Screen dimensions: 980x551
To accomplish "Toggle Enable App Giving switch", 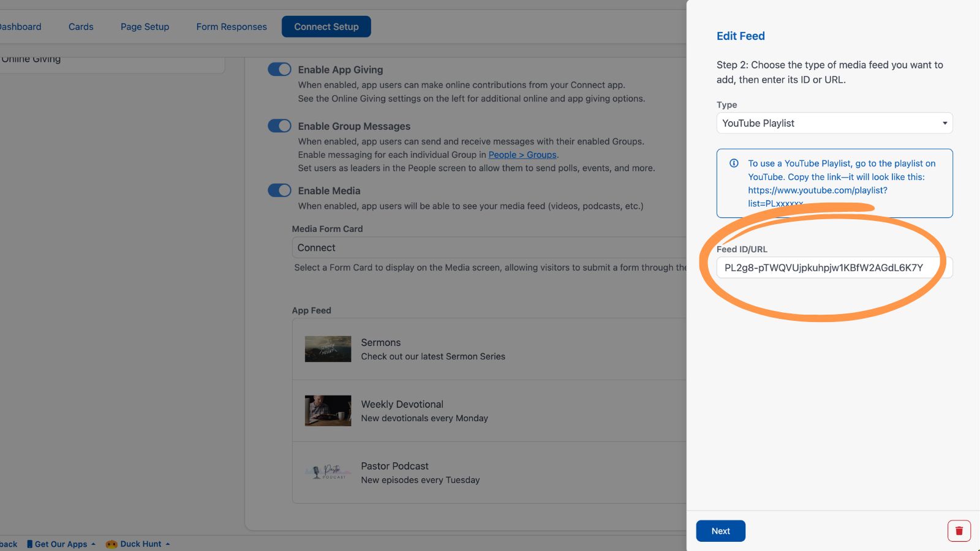I will pos(279,69).
